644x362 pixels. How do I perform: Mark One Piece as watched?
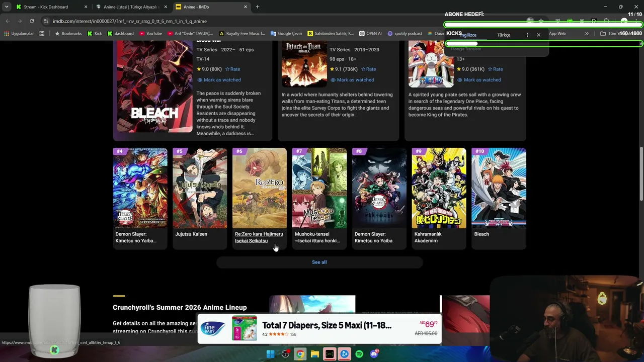tap(479, 80)
